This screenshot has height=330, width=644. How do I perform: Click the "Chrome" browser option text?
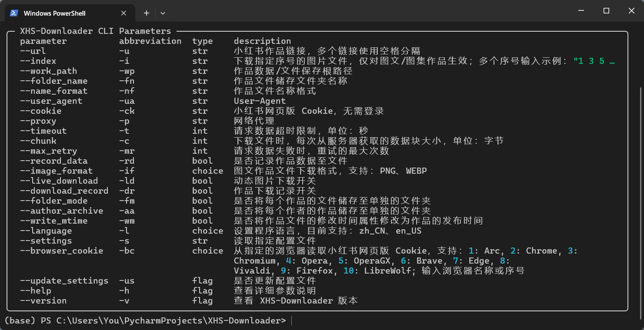(x=541, y=251)
